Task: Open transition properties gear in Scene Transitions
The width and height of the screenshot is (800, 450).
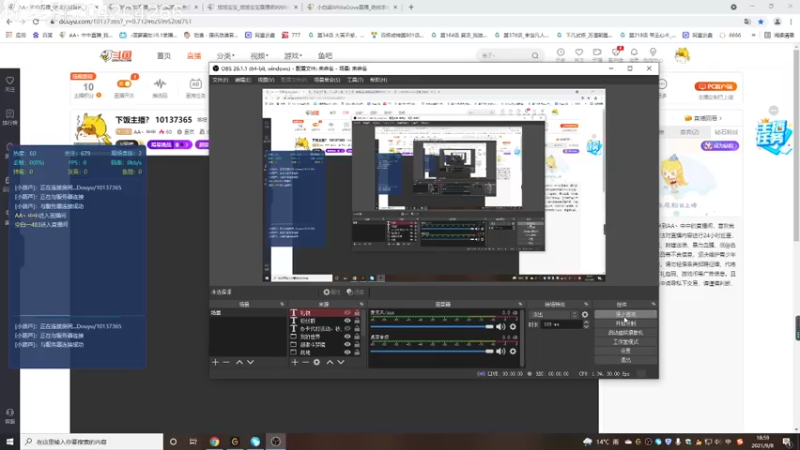Action: click(585, 314)
